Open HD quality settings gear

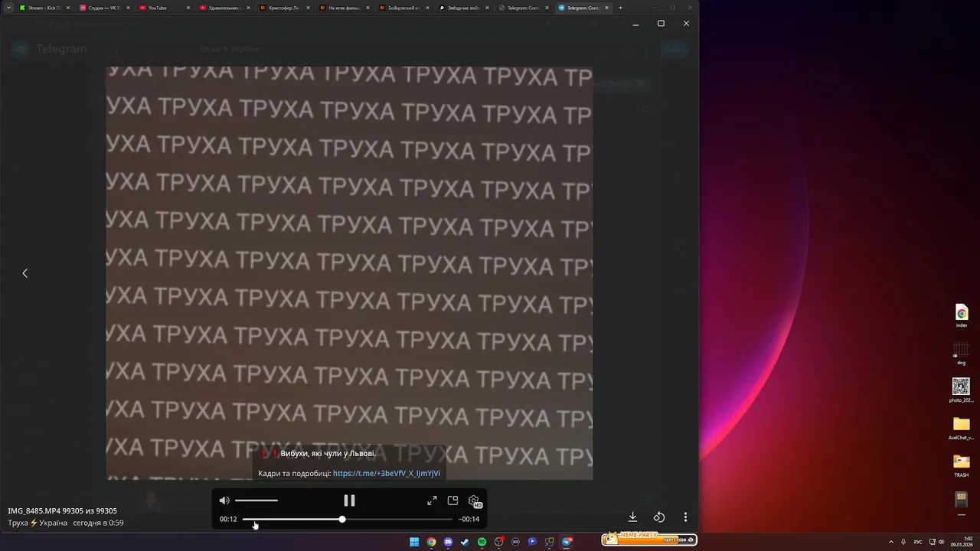click(474, 501)
